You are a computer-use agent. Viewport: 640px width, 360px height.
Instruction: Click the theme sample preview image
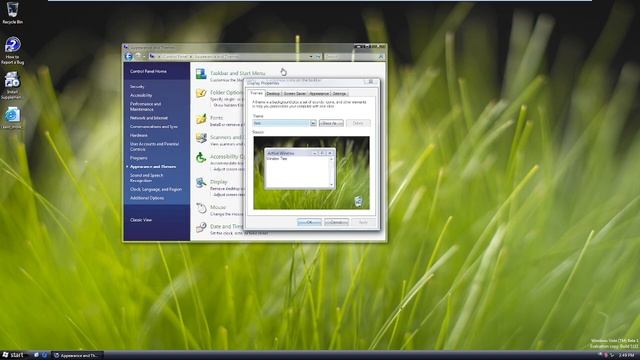(311, 173)
